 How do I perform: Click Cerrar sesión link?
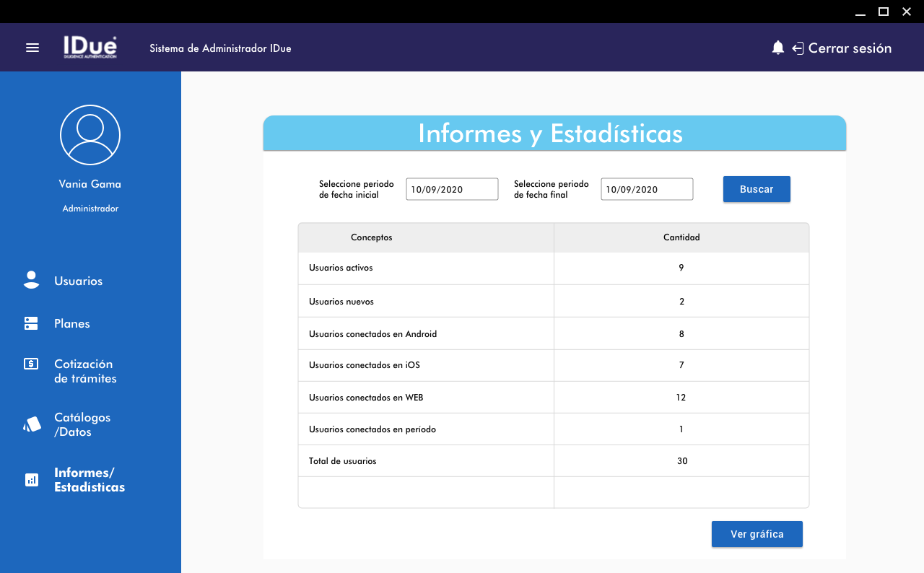pyautogui.click(x=850, y=48)
